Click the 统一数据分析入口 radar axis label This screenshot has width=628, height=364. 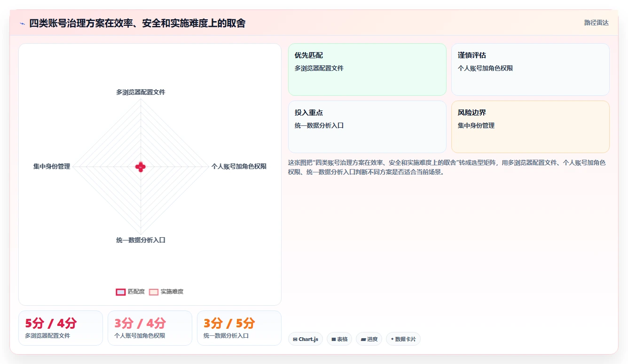click(x=141, y=240)
